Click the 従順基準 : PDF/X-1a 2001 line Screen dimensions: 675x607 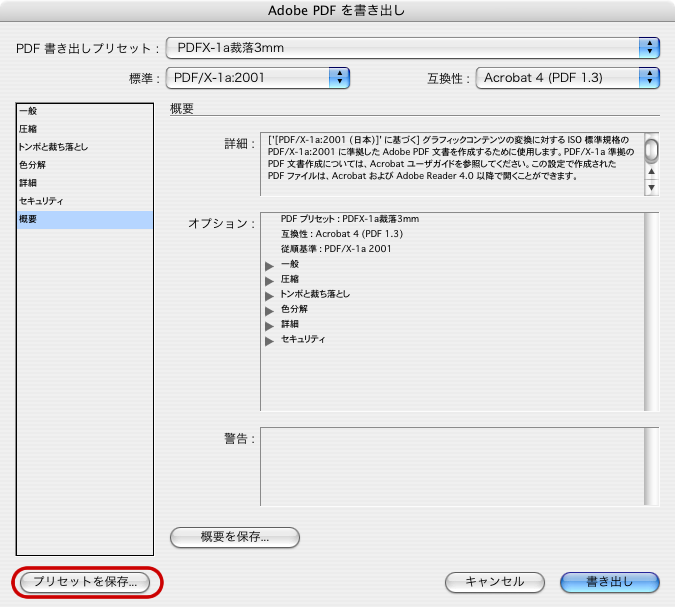(336, 249)
